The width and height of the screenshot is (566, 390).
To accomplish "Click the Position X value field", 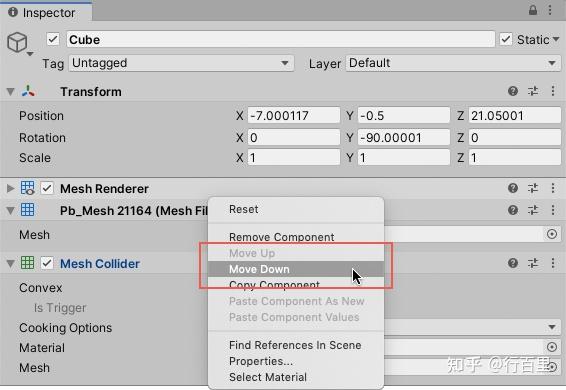I will [294, 116].
